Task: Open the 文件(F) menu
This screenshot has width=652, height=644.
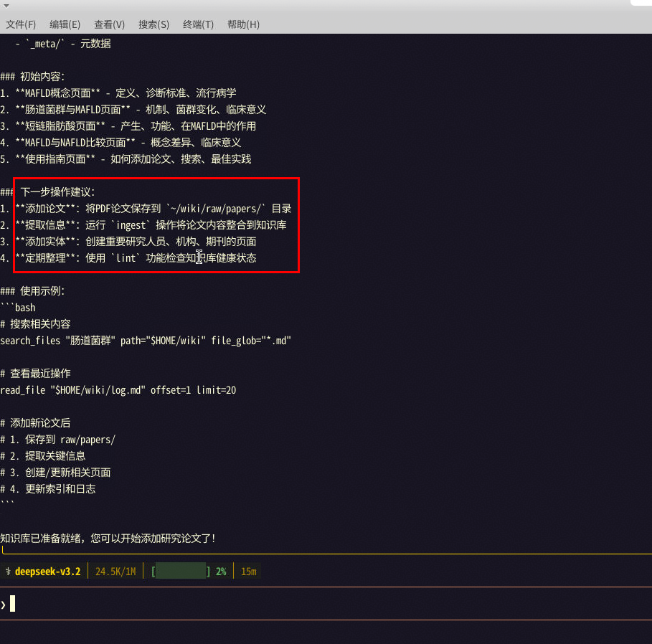Action: coord(21,24)
